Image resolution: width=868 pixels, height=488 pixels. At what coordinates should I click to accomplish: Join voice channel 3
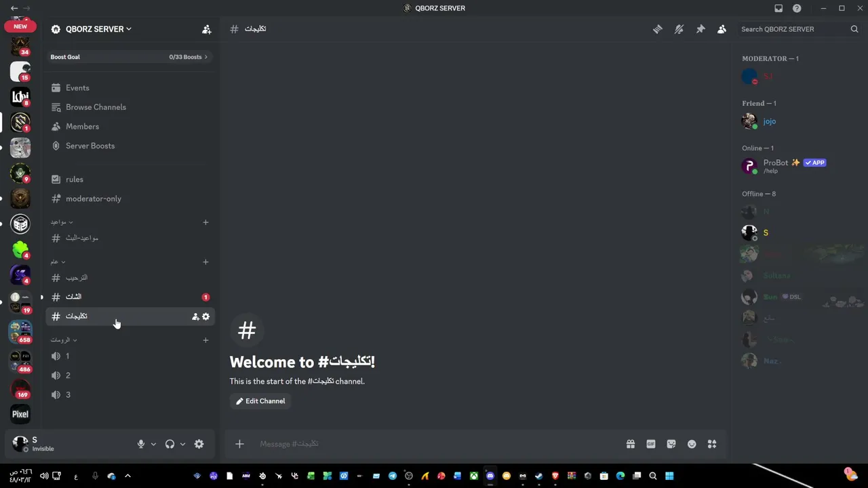(x=129, y=394)
